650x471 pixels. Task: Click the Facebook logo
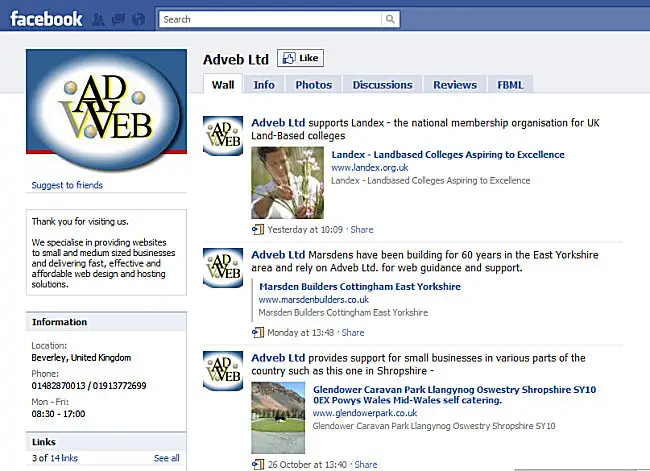(46, 19)
